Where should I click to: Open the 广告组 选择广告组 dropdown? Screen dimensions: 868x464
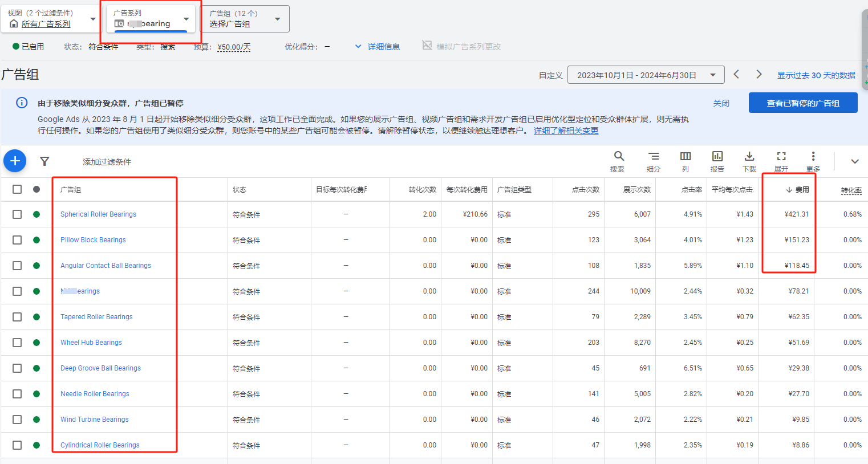click(245, 19)
